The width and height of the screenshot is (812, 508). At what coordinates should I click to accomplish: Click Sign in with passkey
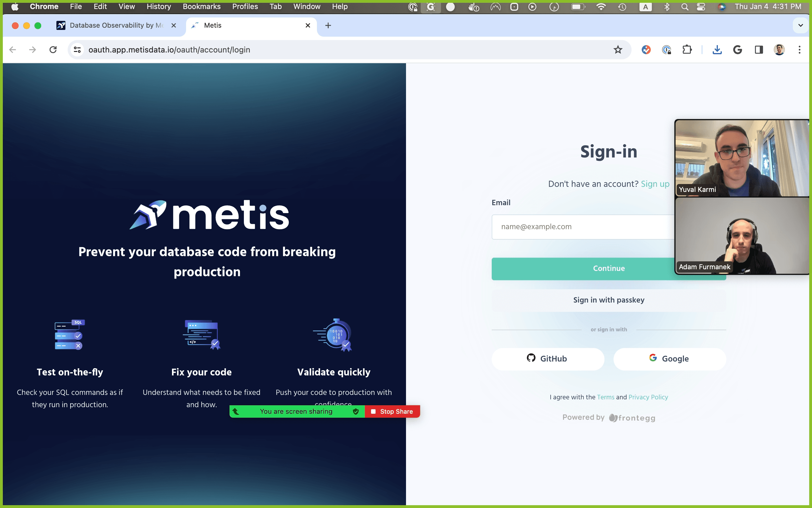(x=609, y=300)
